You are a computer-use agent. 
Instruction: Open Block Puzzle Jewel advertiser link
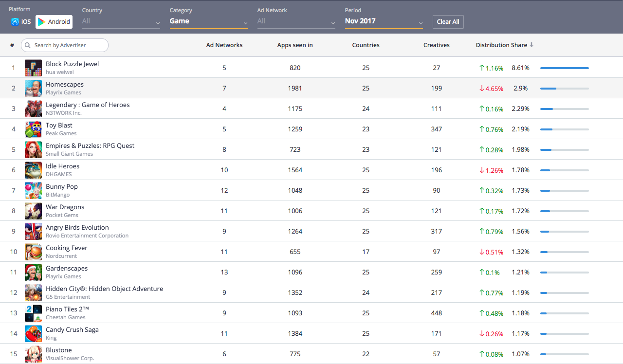point(73,64)
